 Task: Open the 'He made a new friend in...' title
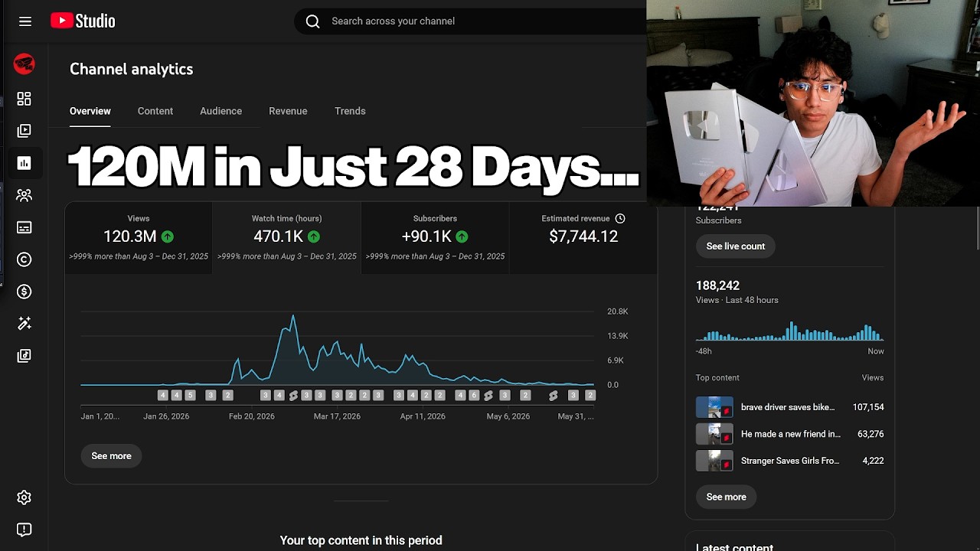pyautogui.click(x=791, y=434)
